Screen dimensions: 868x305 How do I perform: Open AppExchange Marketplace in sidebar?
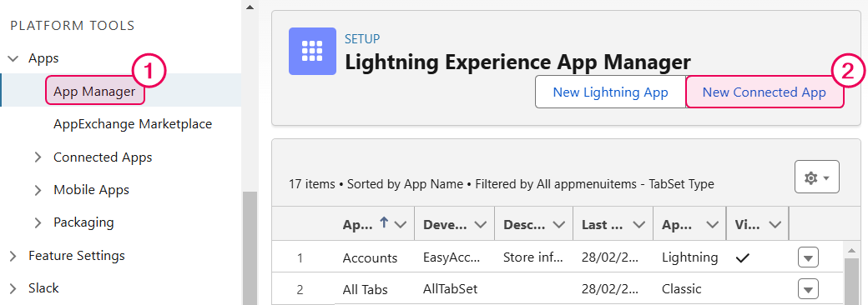coord(133,124)
